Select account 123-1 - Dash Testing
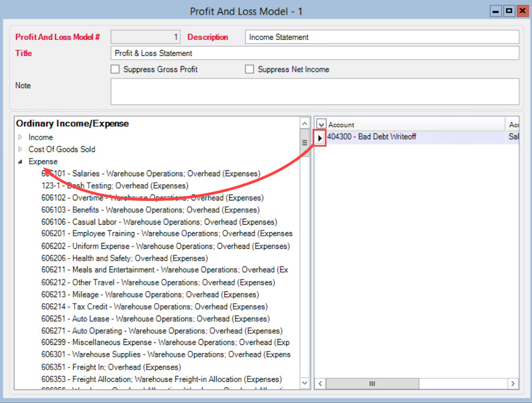 (x=115, y=186)
